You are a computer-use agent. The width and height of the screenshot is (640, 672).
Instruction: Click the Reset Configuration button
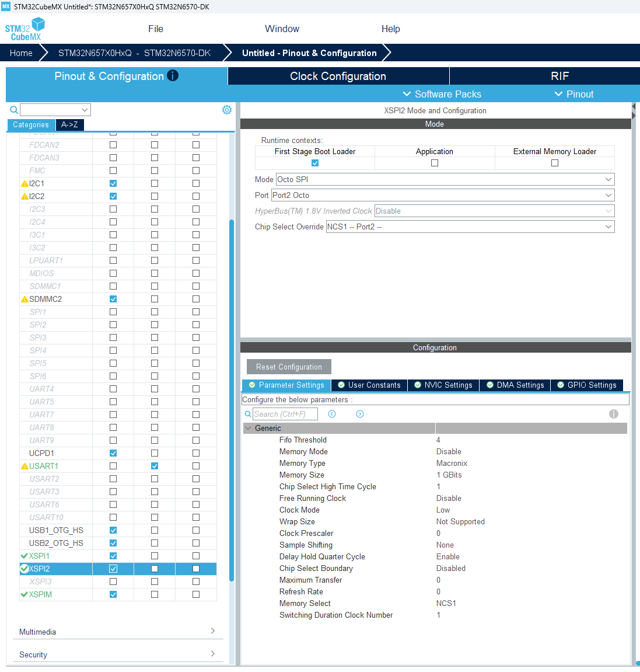289,367
